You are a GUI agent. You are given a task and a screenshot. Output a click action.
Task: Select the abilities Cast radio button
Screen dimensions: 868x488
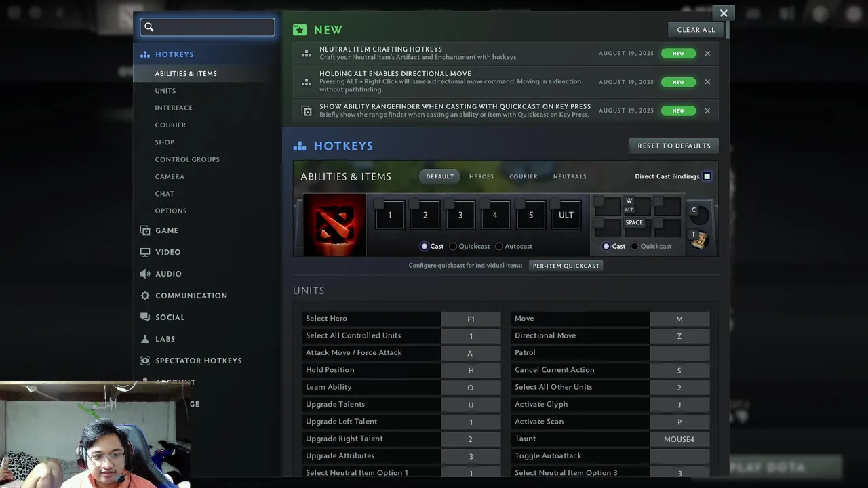click(x=425, y=247)
